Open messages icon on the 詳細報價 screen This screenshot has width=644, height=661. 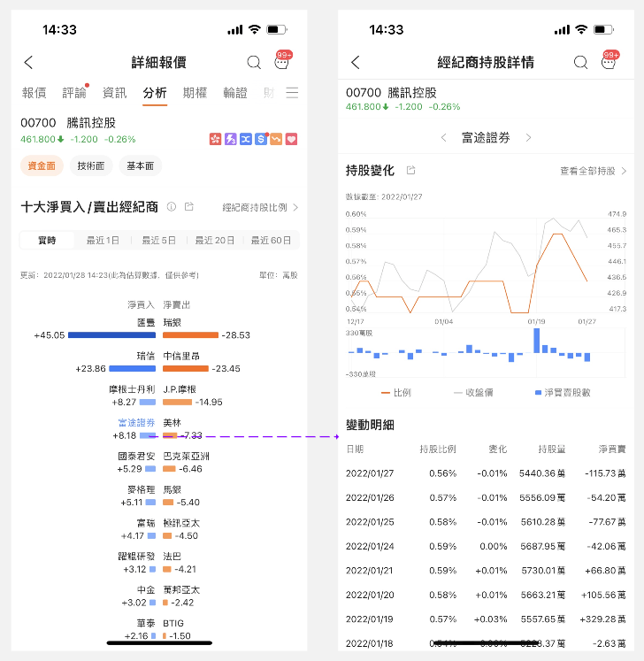click(282, 61)
